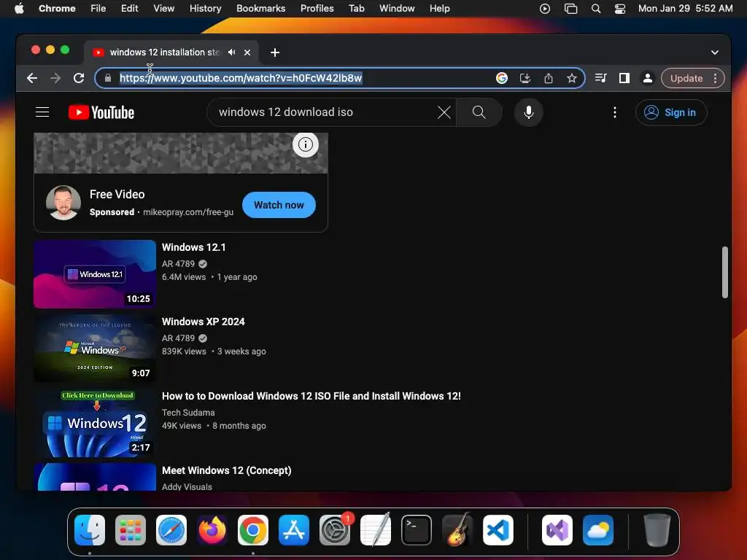747x560 pixels.
Task: Open the App Store from the Dock
Action: point(294,530)
